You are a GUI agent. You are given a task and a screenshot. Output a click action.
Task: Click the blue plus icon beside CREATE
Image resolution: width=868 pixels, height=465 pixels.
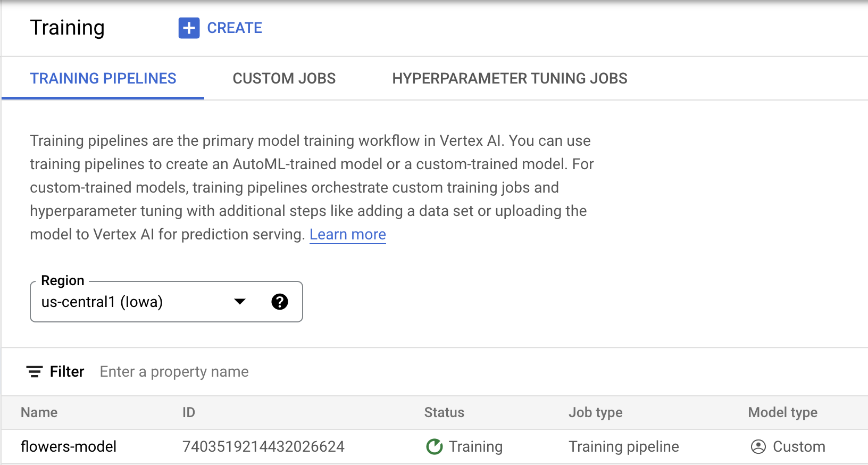coord(189,28)
